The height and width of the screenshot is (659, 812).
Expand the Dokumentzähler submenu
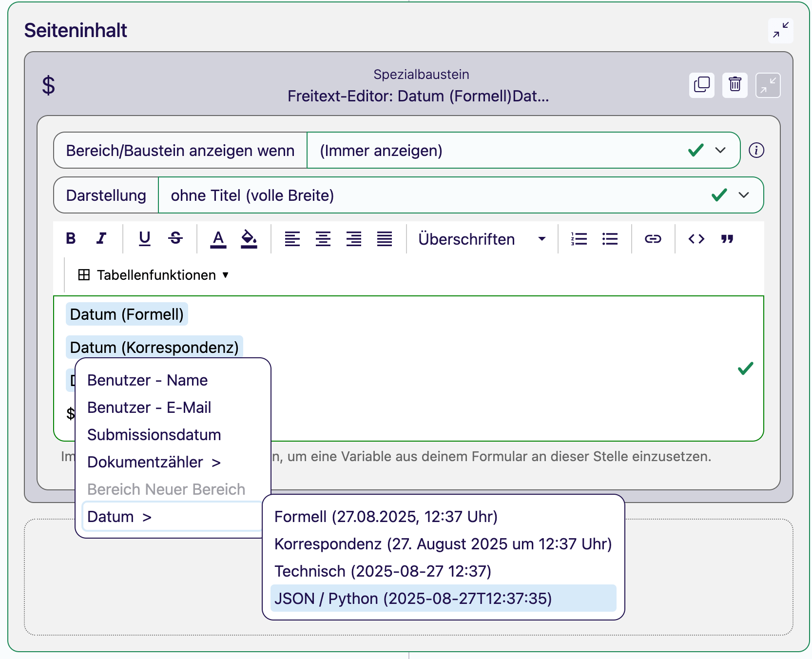[x=154, y=462]
